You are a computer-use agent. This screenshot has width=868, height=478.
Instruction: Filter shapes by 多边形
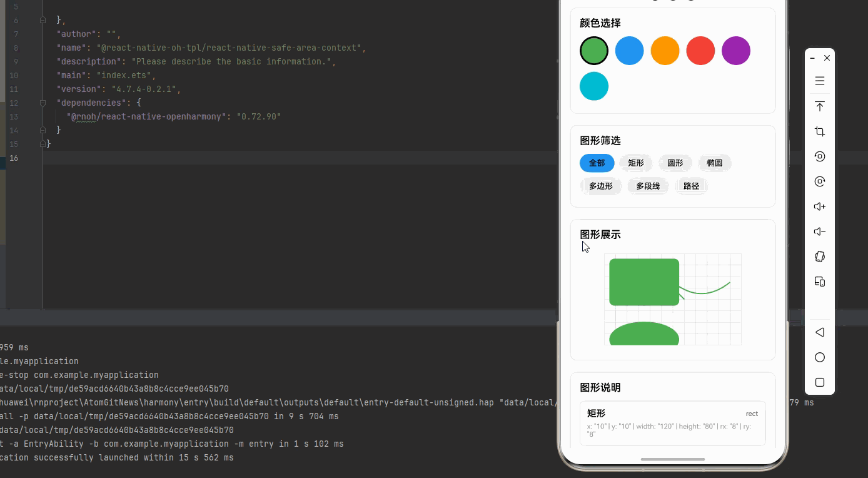601,186
